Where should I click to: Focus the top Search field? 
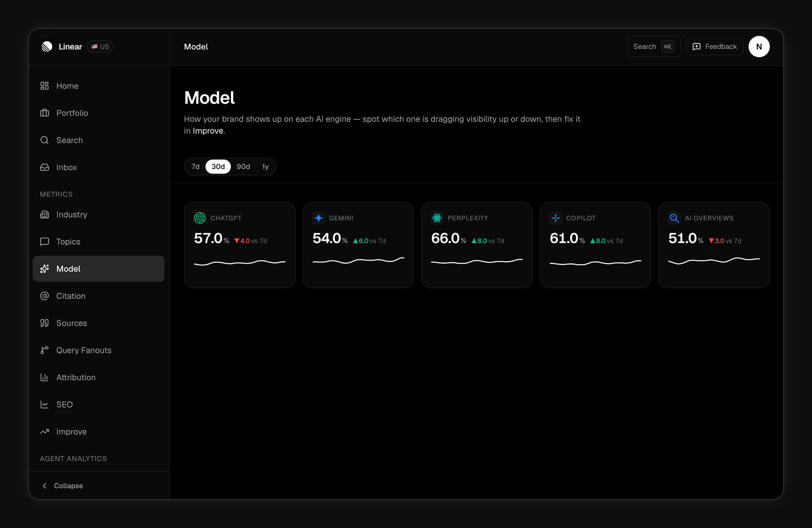(x=654, y=47)
